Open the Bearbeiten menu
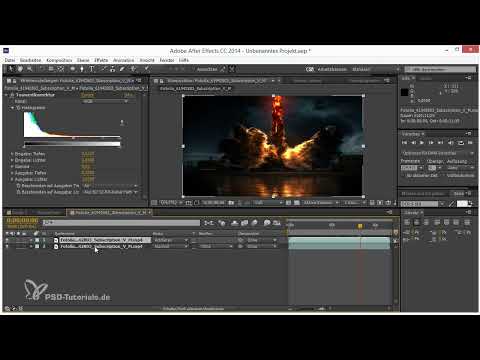The image size is (480, 360). coord(30,60)
